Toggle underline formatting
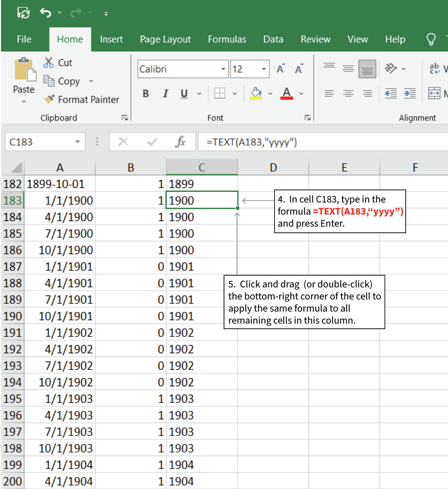This screenshot has width=448, height=489. click(x=184, y=93)
